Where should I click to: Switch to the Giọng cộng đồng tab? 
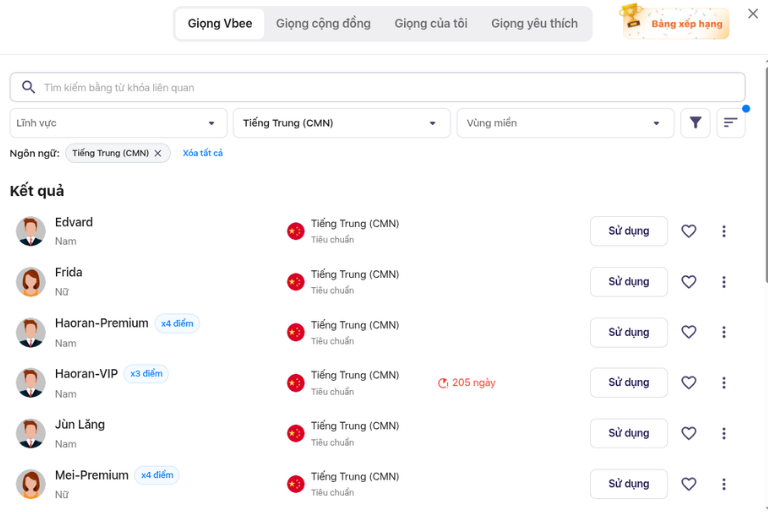pos(323,24)
